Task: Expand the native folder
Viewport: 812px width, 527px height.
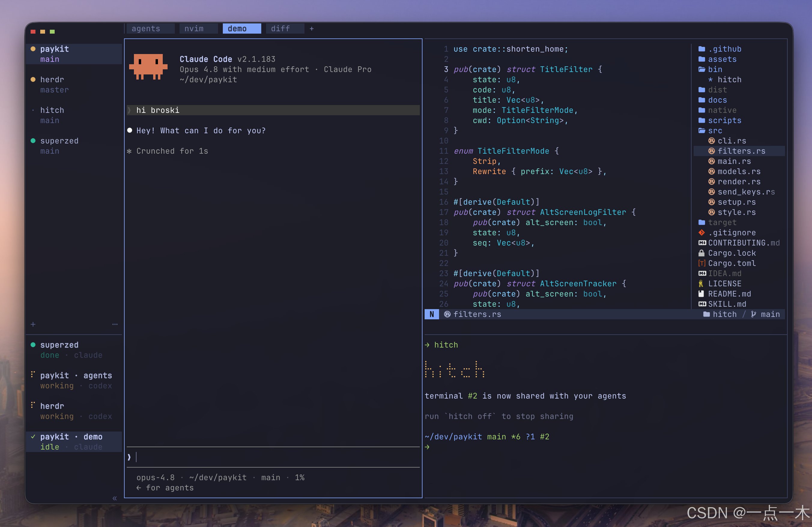Action: click(x=717, y=110)
